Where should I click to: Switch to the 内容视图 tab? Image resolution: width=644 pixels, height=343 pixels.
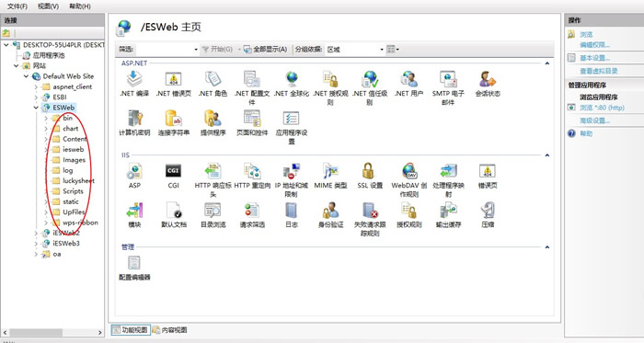pos(169,330)
